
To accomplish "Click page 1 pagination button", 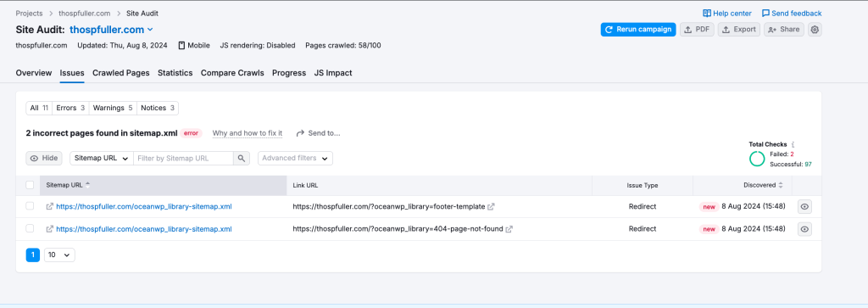I will 33,255.
